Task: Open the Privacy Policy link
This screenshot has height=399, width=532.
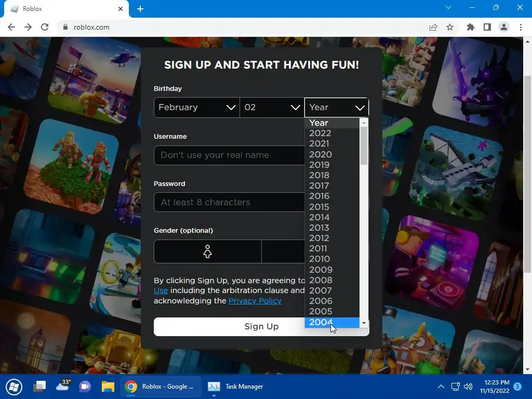Action: pyautogui.click(x=255, y=301)
